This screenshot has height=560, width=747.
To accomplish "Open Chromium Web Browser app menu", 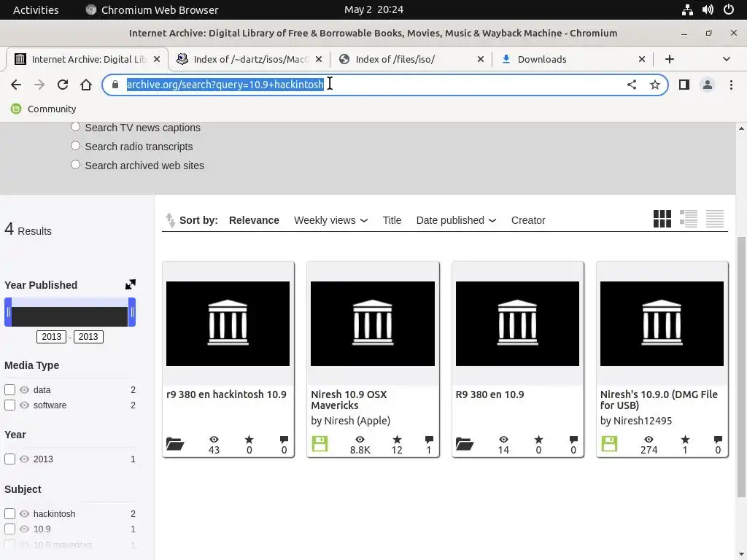I will [152, 9].
